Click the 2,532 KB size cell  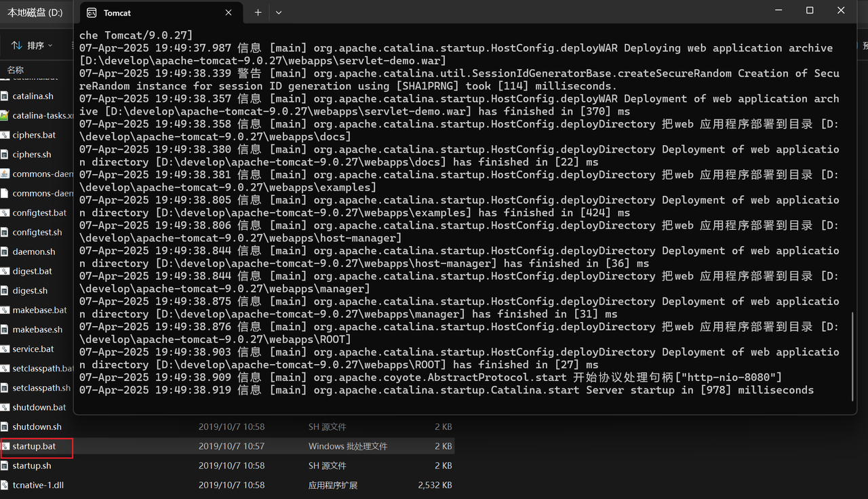(x=435, y=485)
